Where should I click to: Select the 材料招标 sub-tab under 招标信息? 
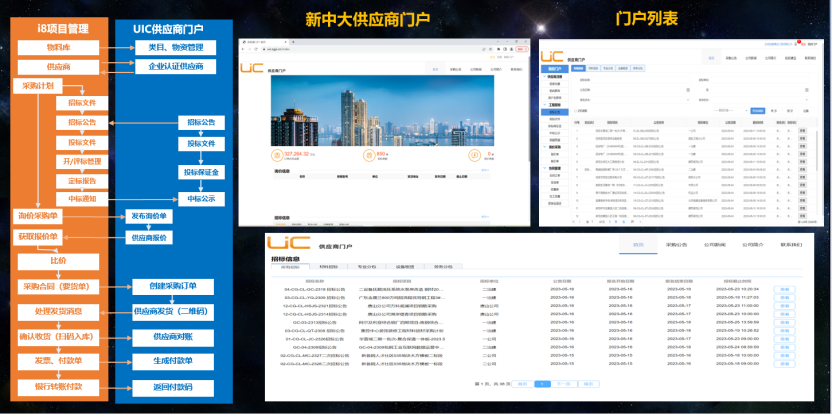click(x=327, y=267)
